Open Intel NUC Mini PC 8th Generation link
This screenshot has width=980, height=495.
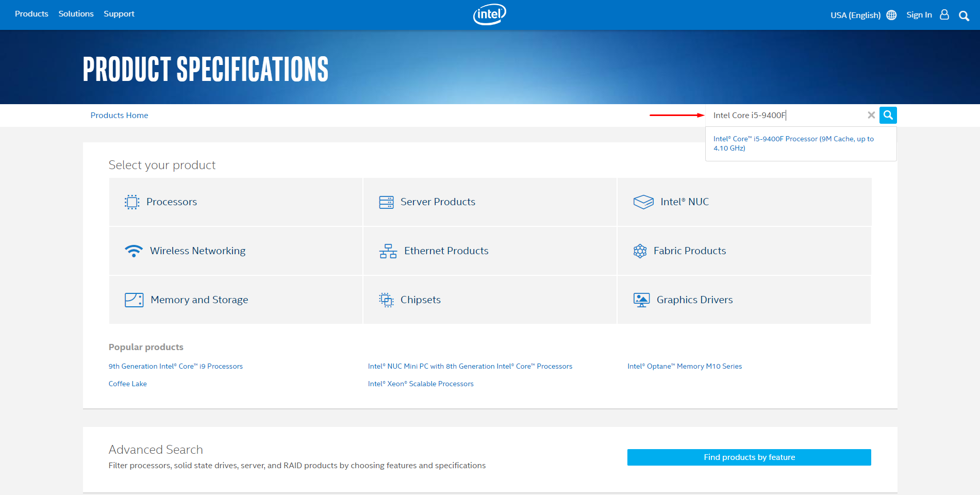pos(470,367)
